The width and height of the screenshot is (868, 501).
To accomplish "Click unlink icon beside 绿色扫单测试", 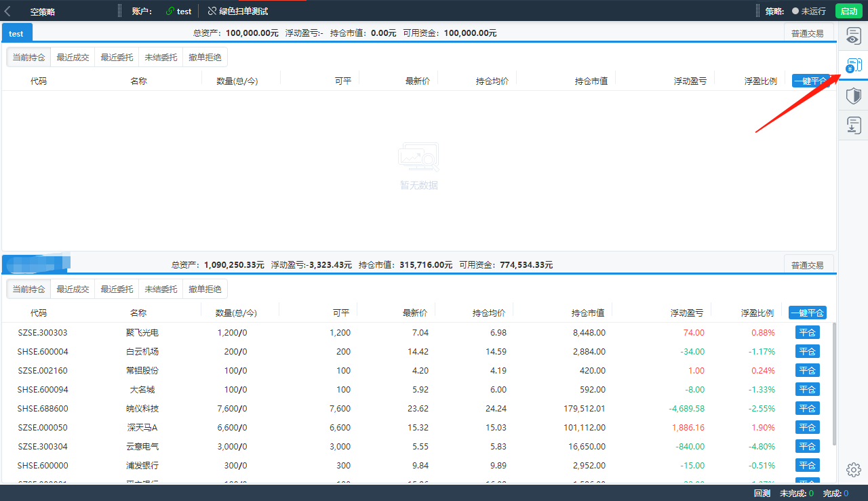I will click(x=212, y=12).
